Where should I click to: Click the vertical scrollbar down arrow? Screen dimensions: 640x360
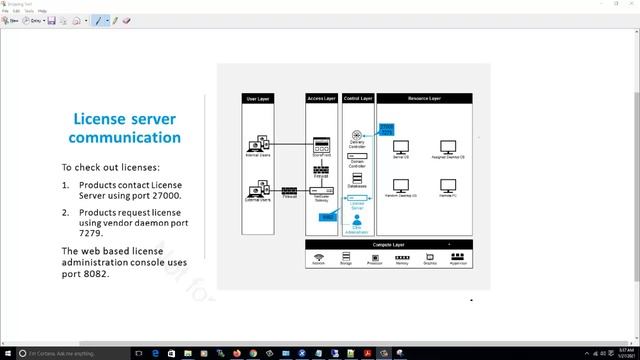(x=637, y=338)
